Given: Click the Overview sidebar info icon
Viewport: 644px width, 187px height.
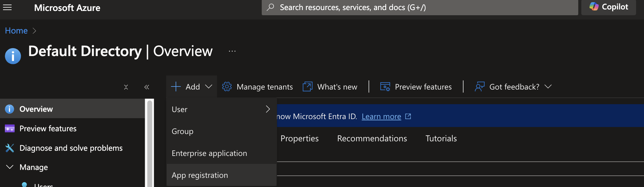Looking at the screenshot, I should point(9,109).
